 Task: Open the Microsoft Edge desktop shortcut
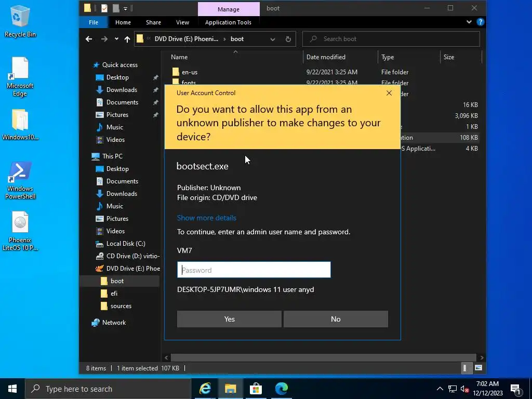click(x=20, y=77)
